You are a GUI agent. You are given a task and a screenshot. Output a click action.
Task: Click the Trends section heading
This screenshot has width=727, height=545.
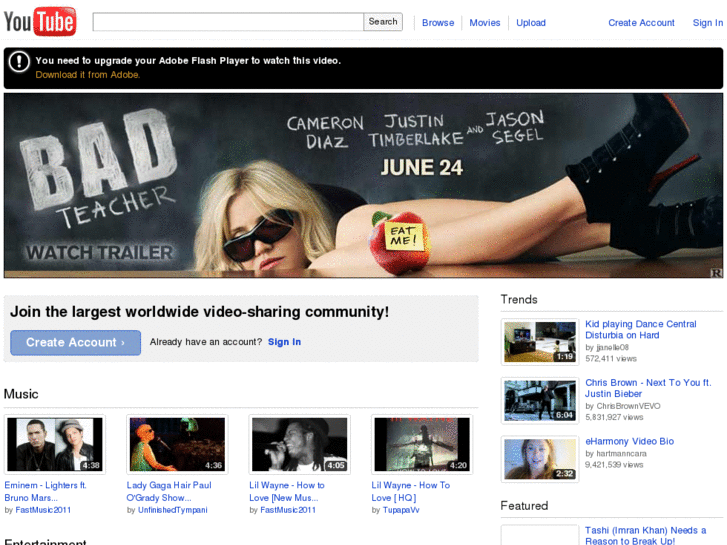tap(519, 300)
